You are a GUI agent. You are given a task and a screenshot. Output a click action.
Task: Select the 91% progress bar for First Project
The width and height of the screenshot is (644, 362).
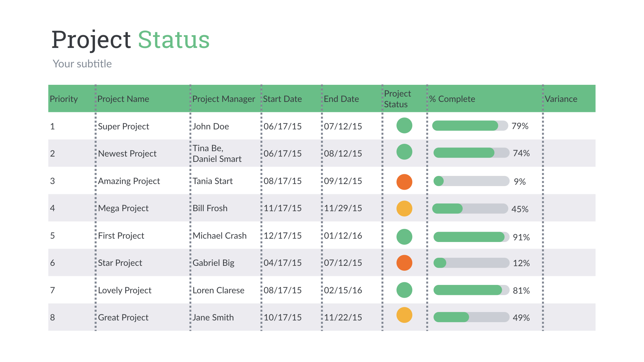click(x=471, y=237)
